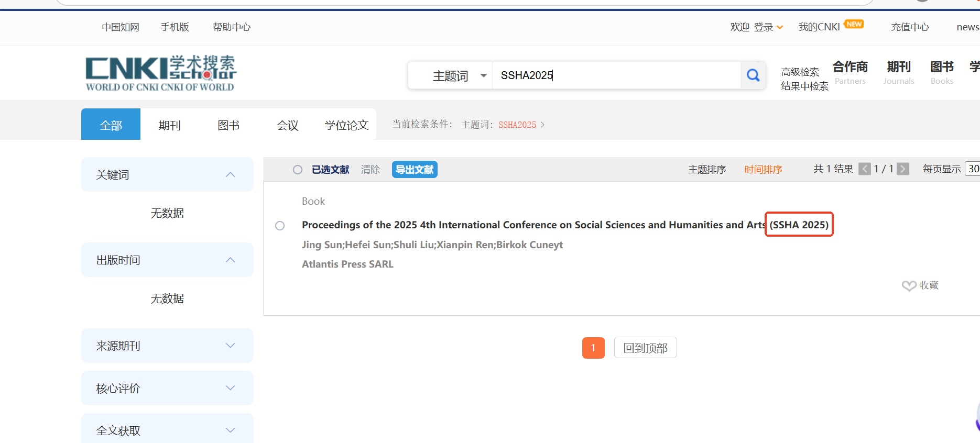This screenshot has height=443, width=980.
Task: Collapse the 关键词 filter panel
Action: pyautogui.click(x=230, y=175)
